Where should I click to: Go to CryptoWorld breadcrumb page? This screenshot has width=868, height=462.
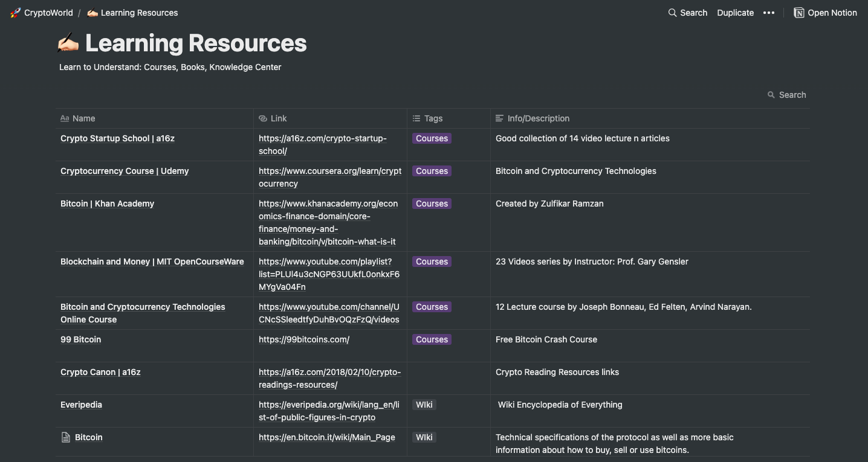[48, 13]
